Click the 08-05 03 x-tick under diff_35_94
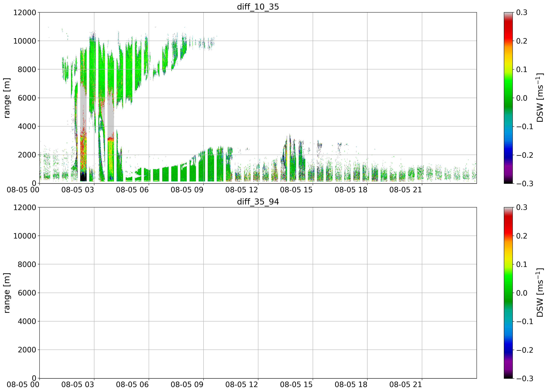The image size is (548, 392). pyautogui.click(x=78, y=385)
